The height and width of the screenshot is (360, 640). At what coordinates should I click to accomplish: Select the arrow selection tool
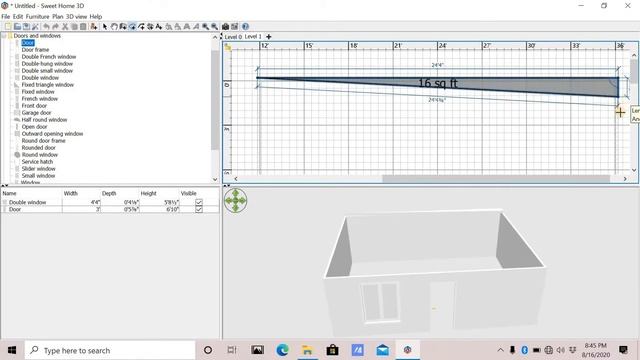pos(105,27)
